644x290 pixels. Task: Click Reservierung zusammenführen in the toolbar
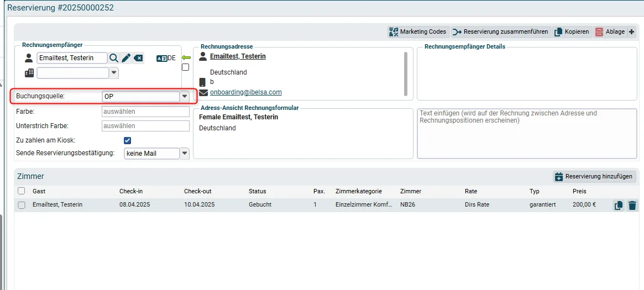point(501,32)
